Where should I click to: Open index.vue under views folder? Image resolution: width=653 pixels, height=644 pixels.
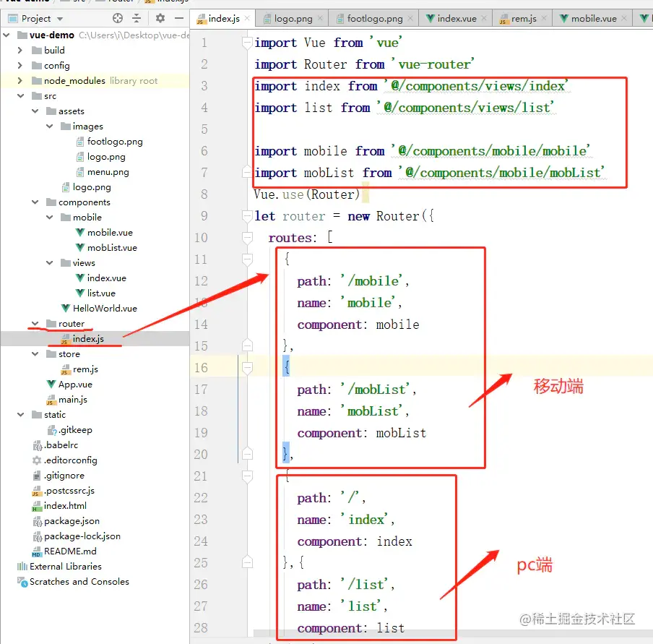[101, 278]
